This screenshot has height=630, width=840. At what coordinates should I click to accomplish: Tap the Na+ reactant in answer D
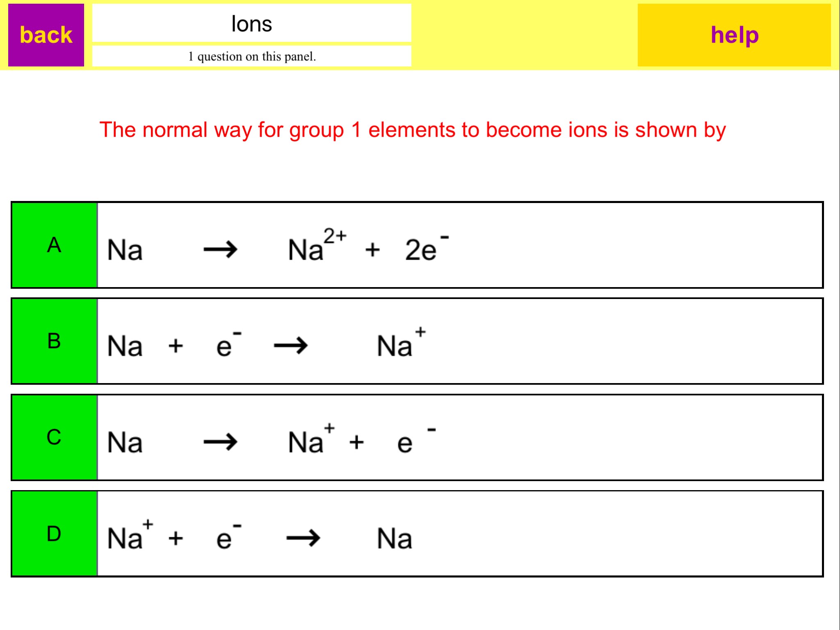(x=129, y=536)
